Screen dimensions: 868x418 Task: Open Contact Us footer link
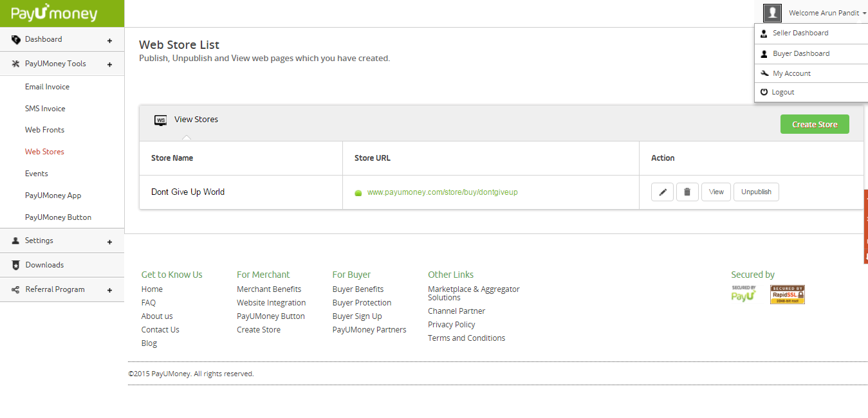(160, 330)
